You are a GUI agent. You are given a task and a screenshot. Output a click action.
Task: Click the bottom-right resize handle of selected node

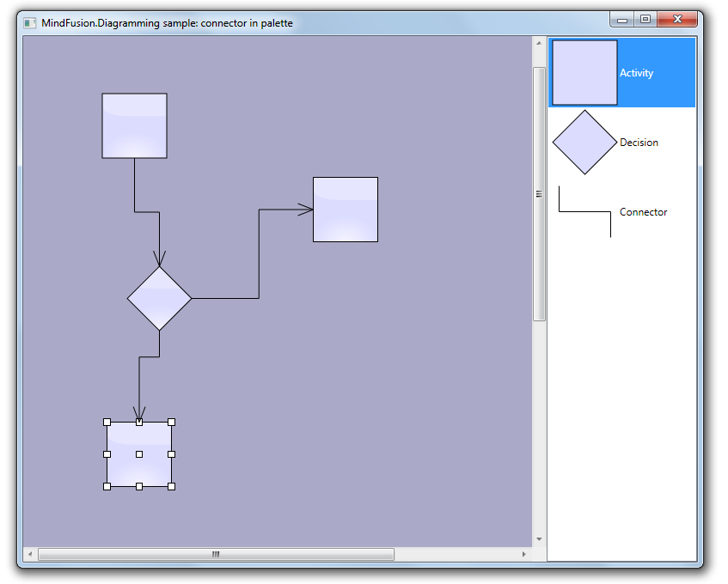[171, 486]
